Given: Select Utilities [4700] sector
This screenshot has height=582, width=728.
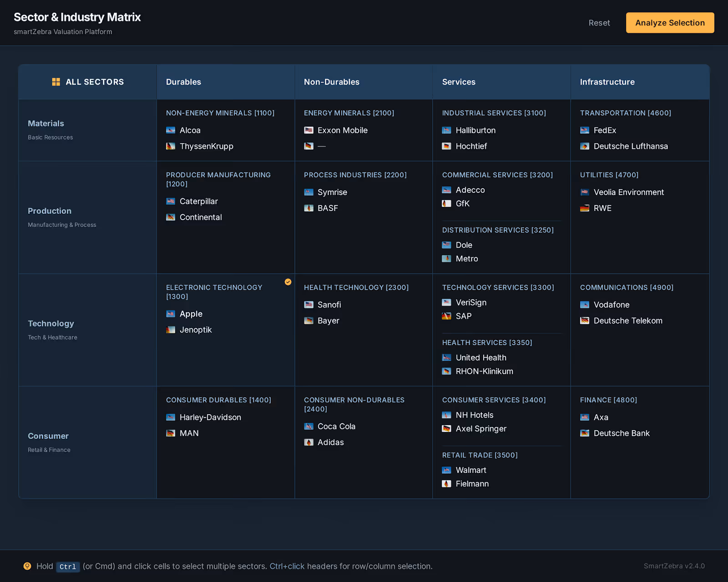Looking at the screenshot, I should pos(640,217).
